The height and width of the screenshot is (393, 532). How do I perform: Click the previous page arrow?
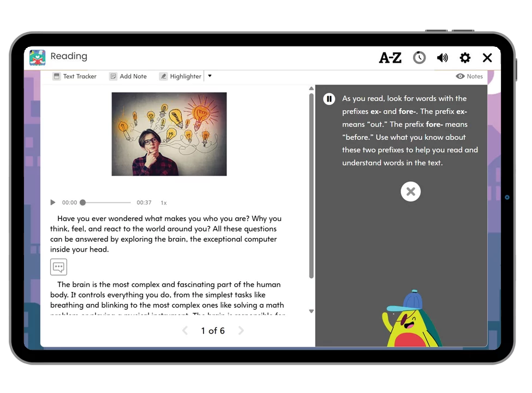click(184, 330)
